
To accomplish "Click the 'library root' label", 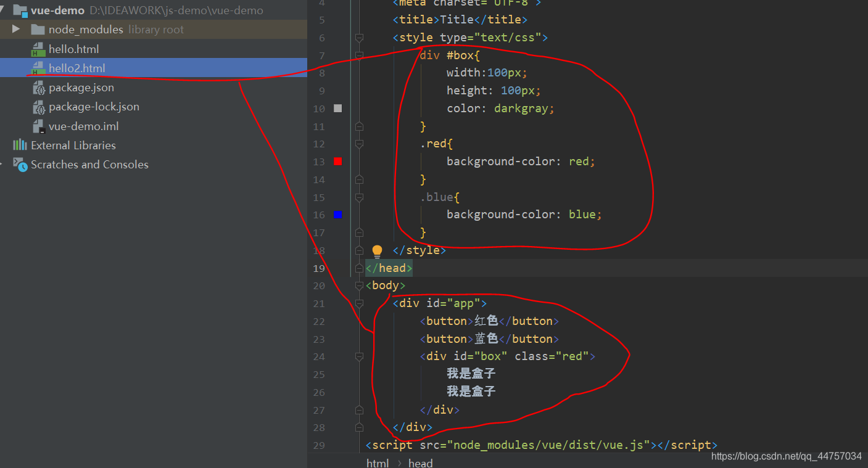I will [156, 30].
